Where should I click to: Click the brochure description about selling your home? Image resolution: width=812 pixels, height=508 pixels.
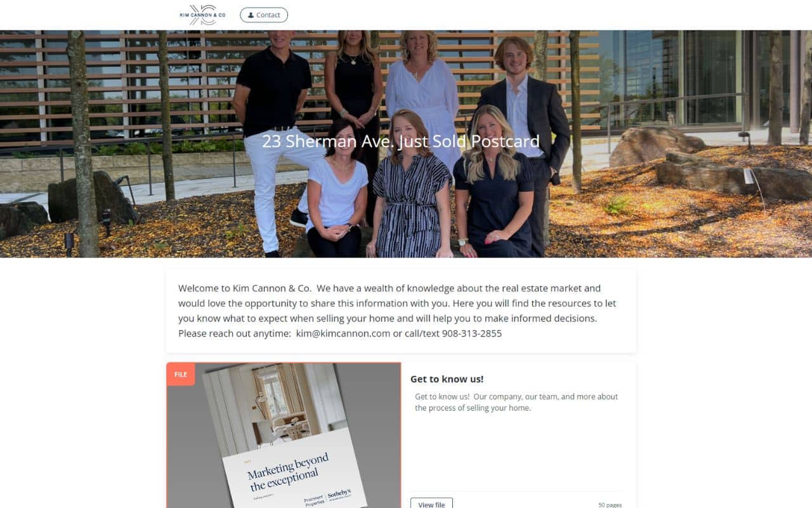click(x=516, y=403)
